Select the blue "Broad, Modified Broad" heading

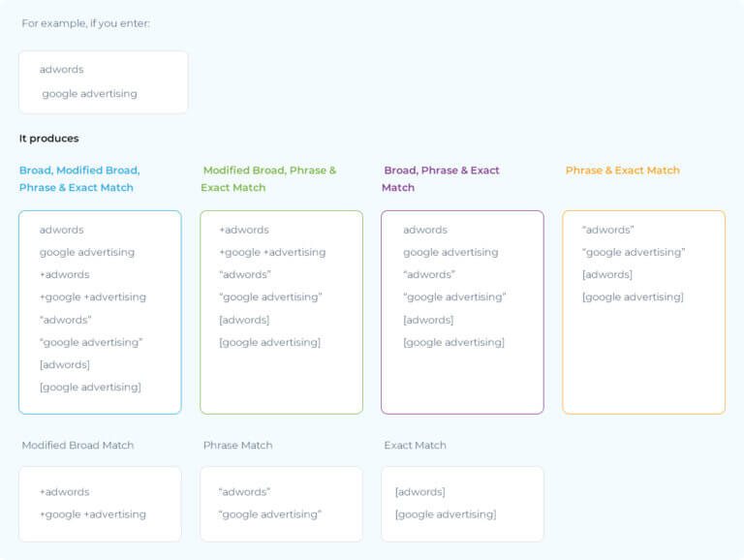point(79,171)
